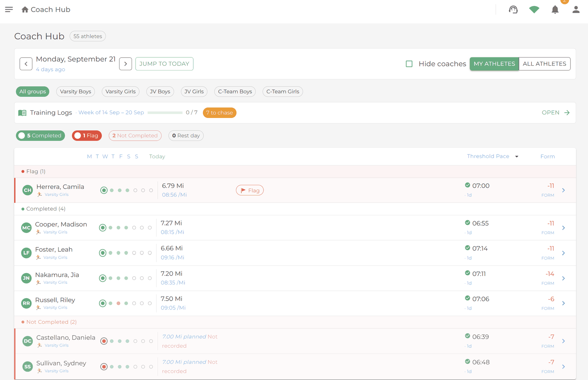Click the RR avatar for Russell, Riley
588x380 pixels.
[x=26, y=303]
